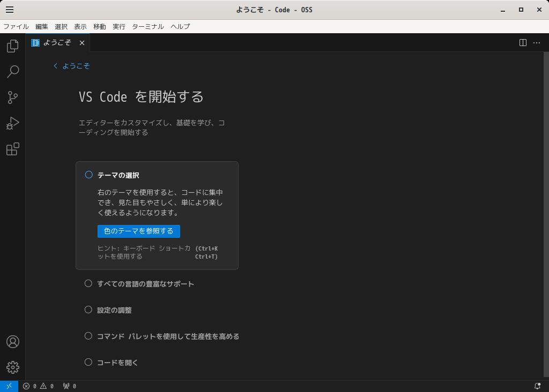The height and width of the screenshot is (392, 549).
Task: Go back via the ようこそ link
Action: point(72,66)
